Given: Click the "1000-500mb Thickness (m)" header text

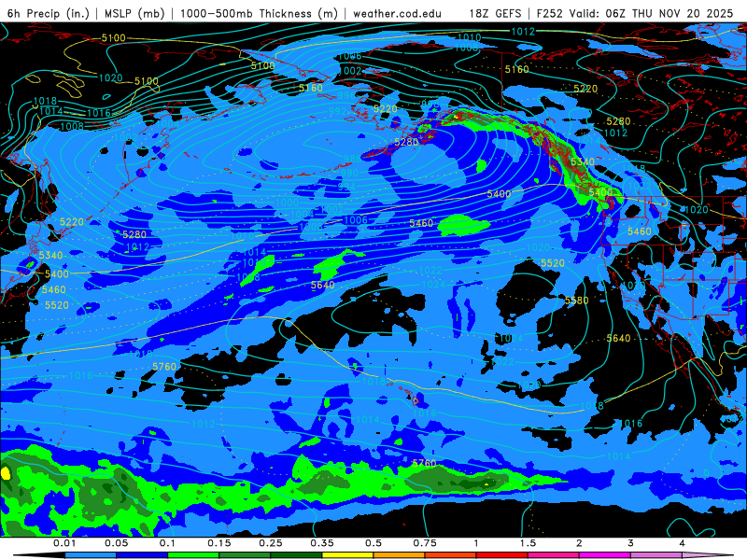Looking at the screenshot, I should click(259, 13).
